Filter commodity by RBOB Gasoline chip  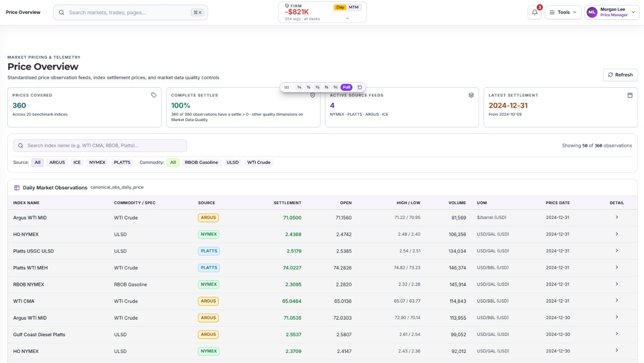tap(201, 163)
